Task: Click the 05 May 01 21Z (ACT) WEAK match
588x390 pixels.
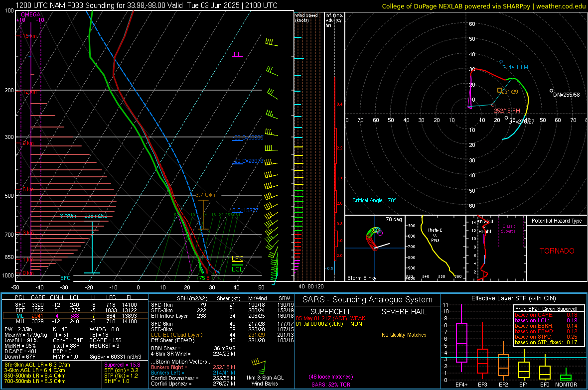Action: pos(330,318)
